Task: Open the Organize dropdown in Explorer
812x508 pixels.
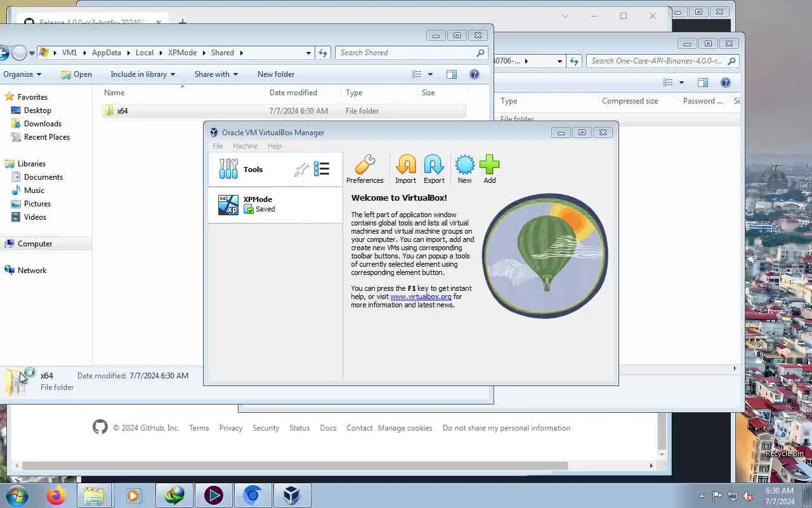Action: [x=22, y=74]
